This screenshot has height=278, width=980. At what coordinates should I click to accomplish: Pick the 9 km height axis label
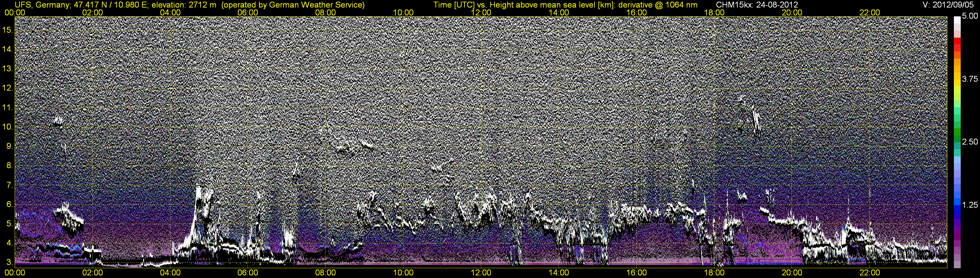(x=9, y=146)
